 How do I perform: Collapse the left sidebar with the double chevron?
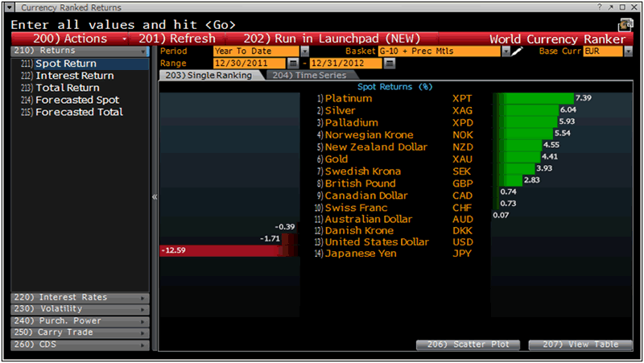click(155, 196)
